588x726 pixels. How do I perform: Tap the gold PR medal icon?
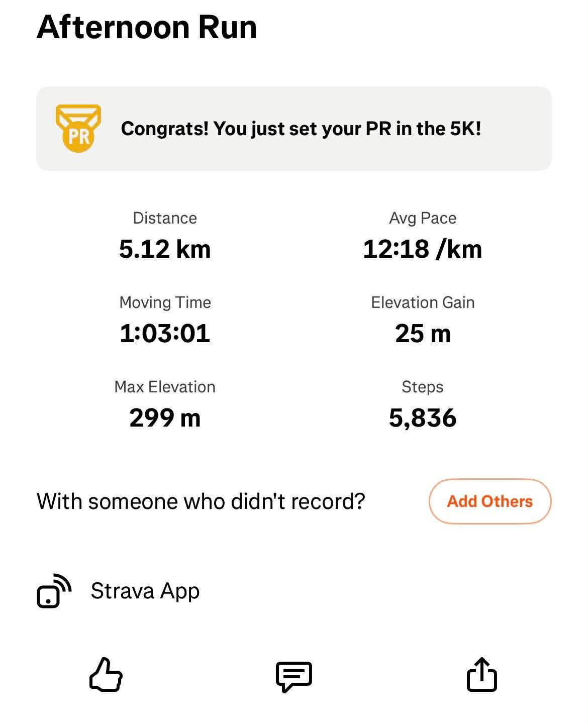(78, 128)
